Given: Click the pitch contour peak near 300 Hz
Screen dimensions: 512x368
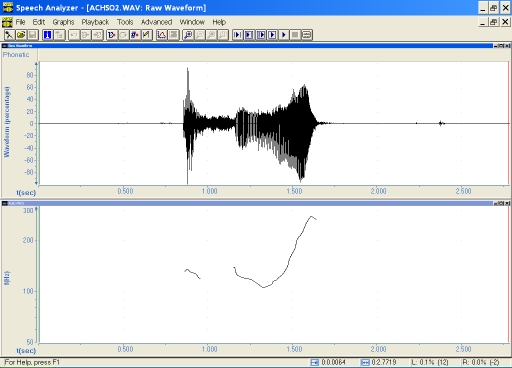Looking at the screenshot, I should tap(312, 217).
